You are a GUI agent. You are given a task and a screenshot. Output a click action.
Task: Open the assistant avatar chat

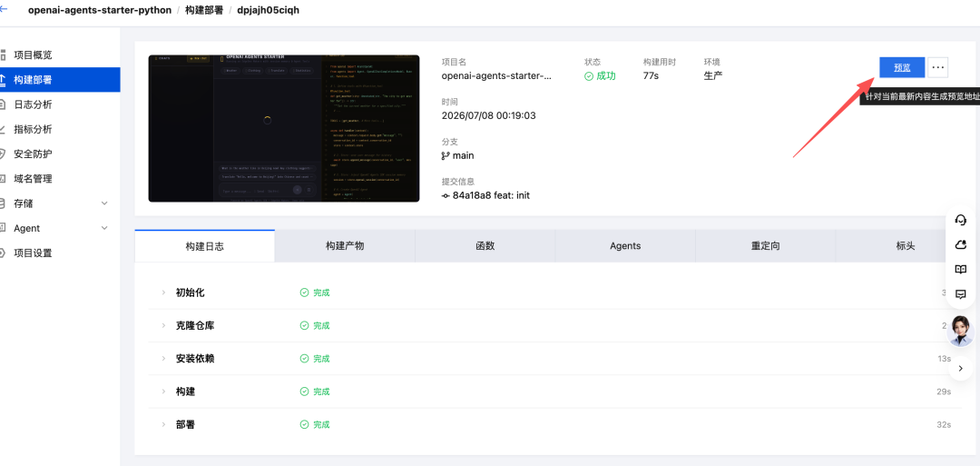pyautogui.click(x=961, y=331)
